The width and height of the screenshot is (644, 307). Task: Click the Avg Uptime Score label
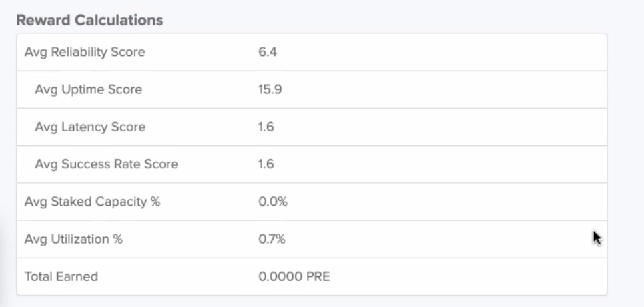(x=88, y=89)
